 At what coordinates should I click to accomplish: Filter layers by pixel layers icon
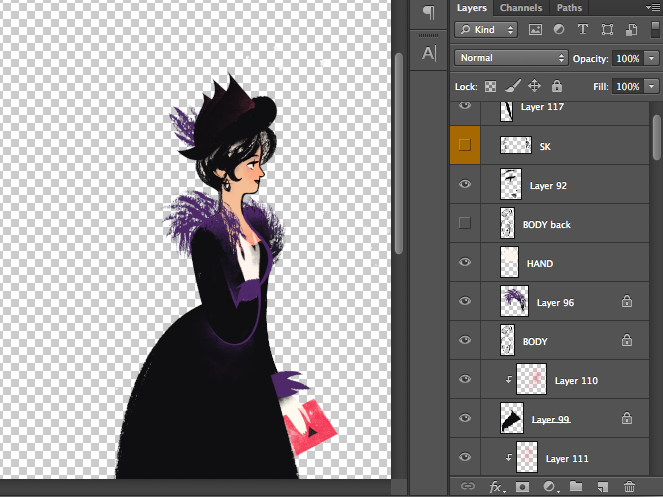click(x=535, y=30)
